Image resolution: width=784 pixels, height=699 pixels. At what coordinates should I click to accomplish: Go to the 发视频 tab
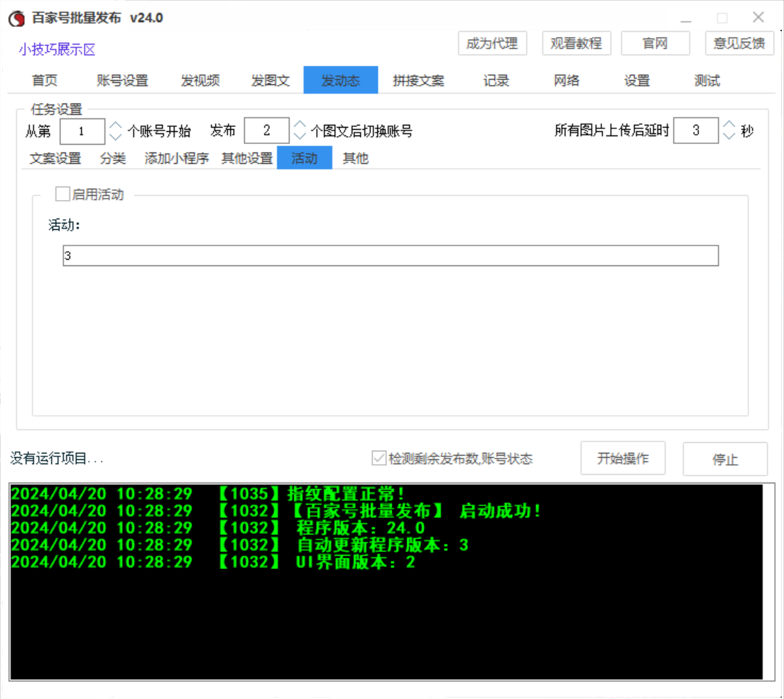(x=200, y=80)
